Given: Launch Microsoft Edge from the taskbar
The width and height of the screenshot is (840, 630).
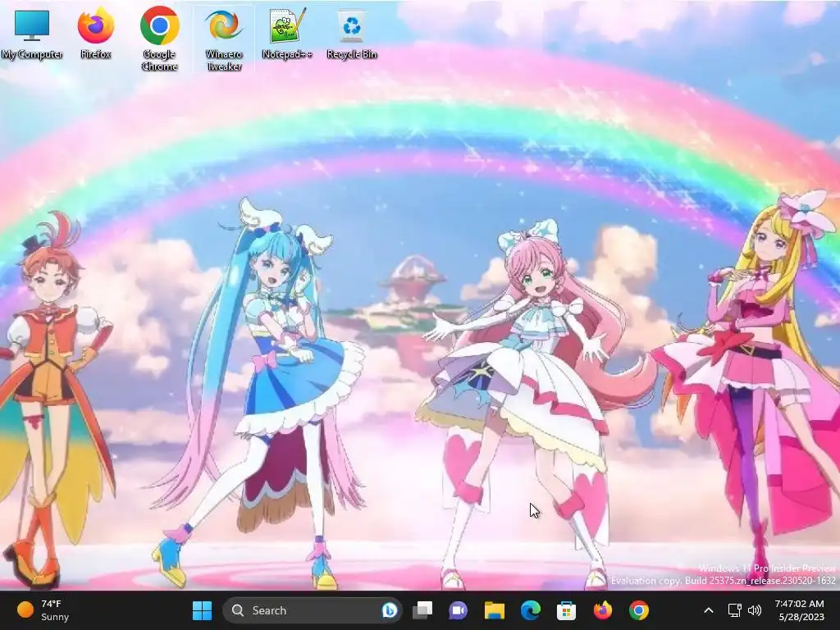Looking at the screenshot, I should [531, 610].
